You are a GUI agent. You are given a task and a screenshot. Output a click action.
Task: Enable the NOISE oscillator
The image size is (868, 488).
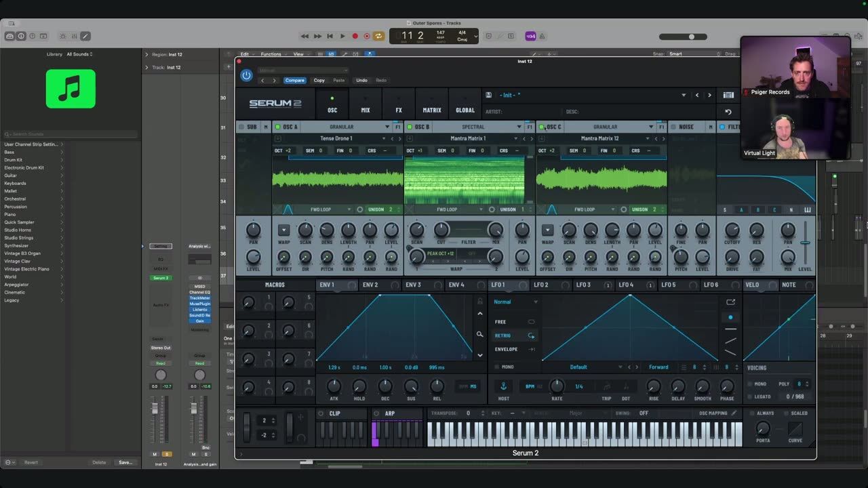[x=673, y=127]
